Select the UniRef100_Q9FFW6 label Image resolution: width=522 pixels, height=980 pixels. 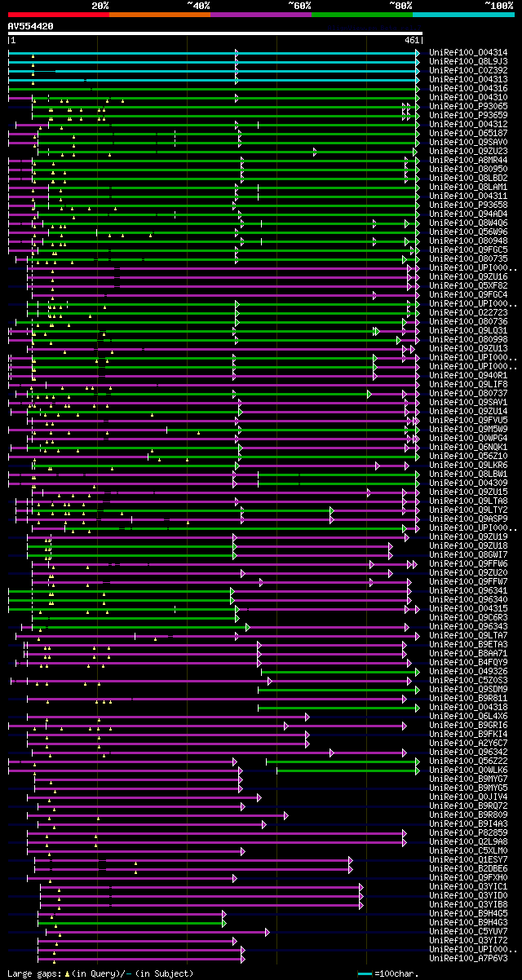pyautogui.click(x=468, y=563)
